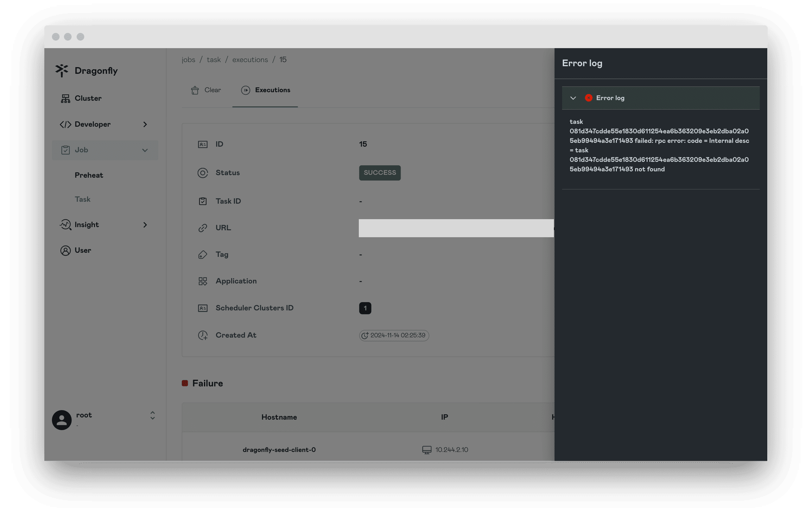Switch to the Clear tab
The width and height of the screenshot is (812, 508).
click(206, 90)
